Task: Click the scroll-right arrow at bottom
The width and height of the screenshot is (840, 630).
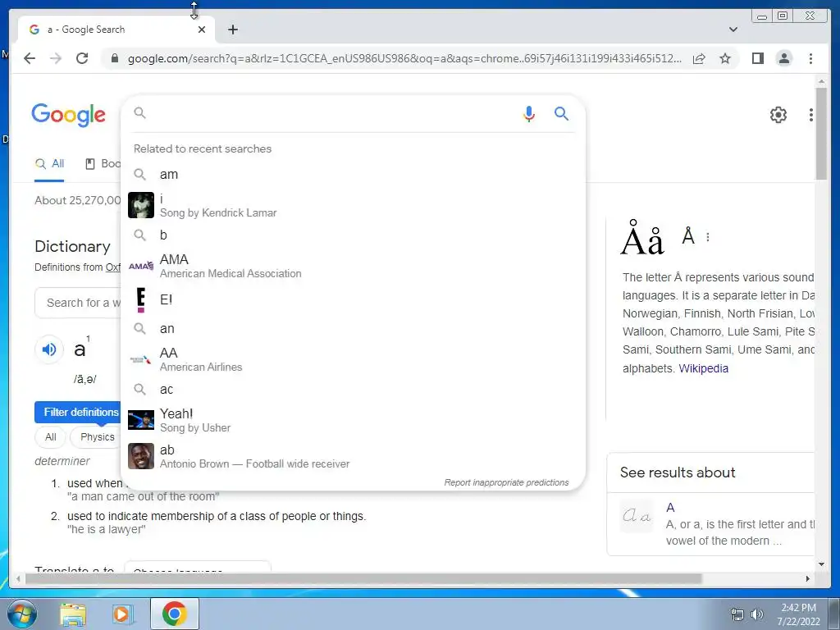Action: [x=808, y=578]
